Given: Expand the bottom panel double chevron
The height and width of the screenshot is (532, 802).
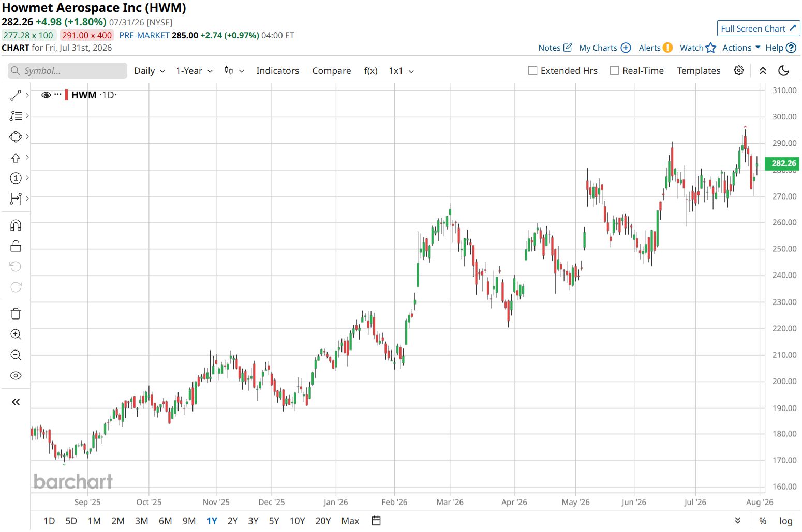Looking at the screenshot, I should (738, 521).
